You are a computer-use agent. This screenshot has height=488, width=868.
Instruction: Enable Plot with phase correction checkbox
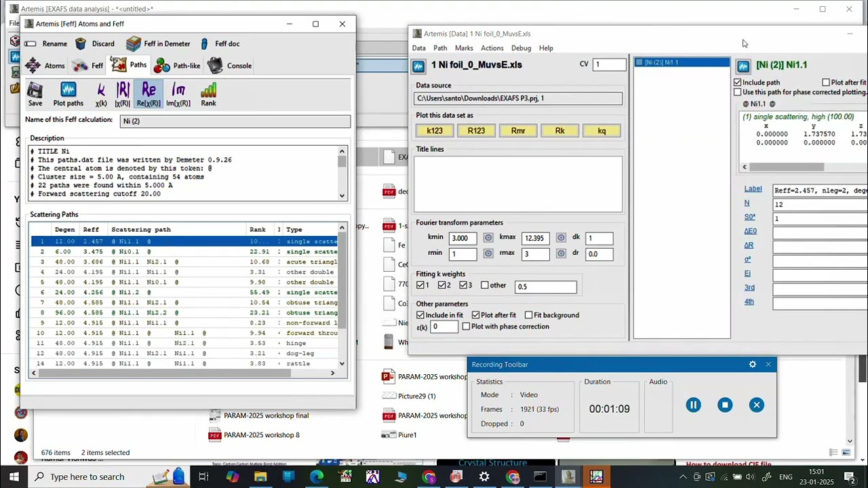466,327
